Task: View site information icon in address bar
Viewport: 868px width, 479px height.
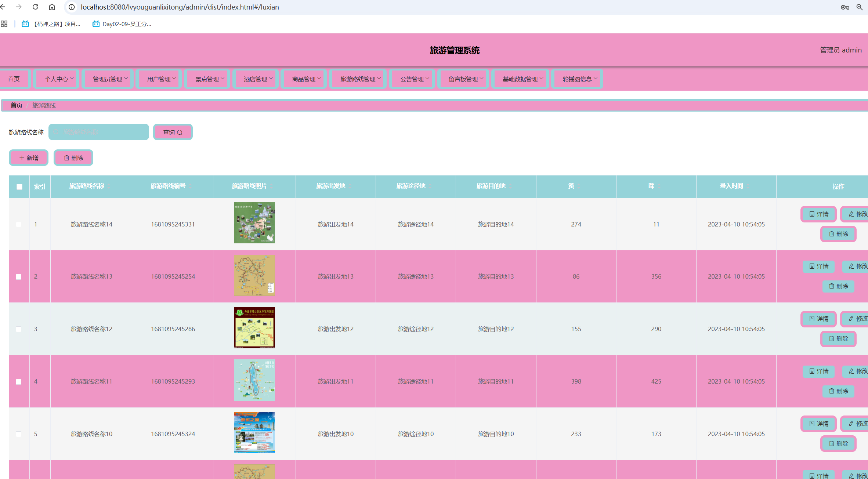Action: (x=72, y=7)
